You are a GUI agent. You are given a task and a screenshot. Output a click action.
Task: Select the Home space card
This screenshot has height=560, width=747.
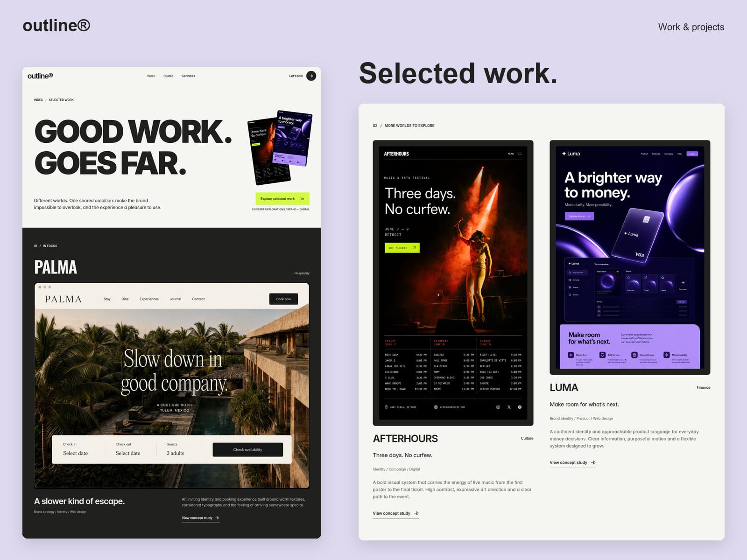[x=667, y=283]
